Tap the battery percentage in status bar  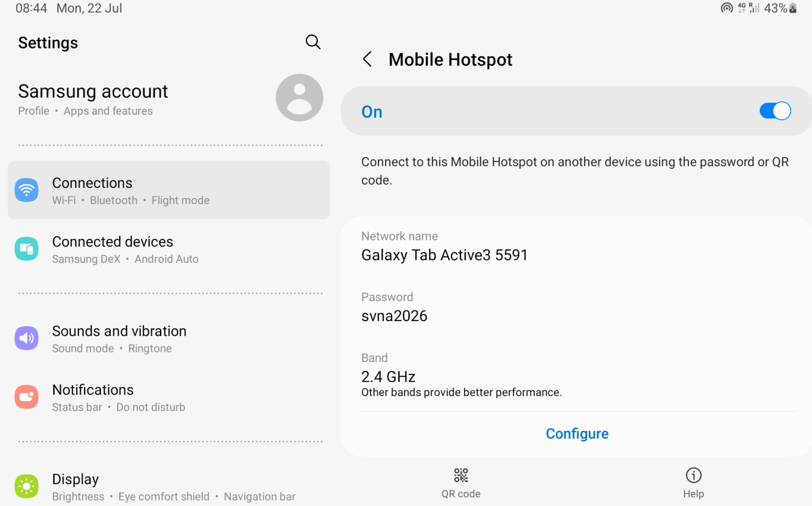(x=775, y=8)
